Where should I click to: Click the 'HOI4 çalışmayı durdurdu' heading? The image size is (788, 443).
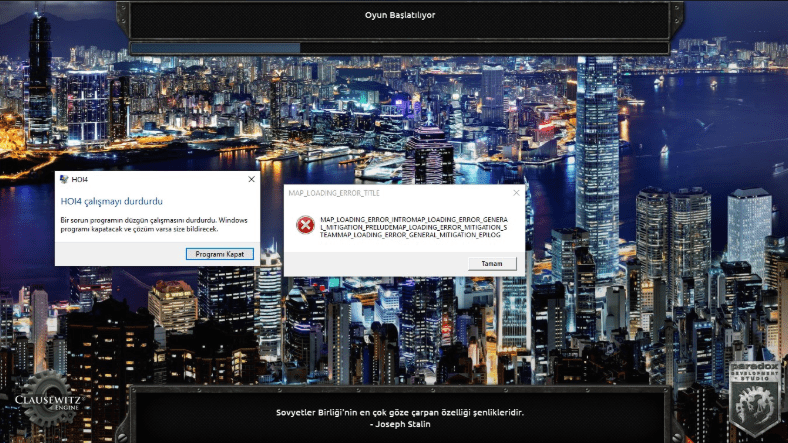(x=112, y=201)
